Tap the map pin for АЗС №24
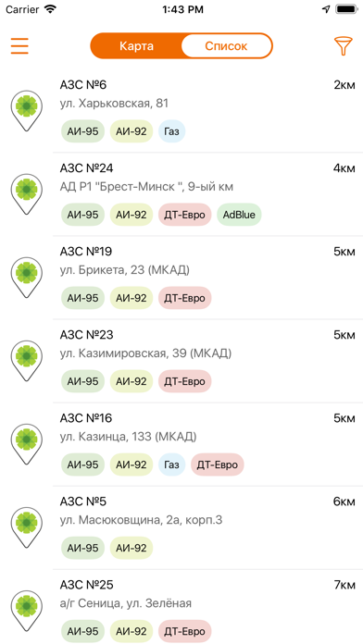The image size is (363, 644). point(27,194)
